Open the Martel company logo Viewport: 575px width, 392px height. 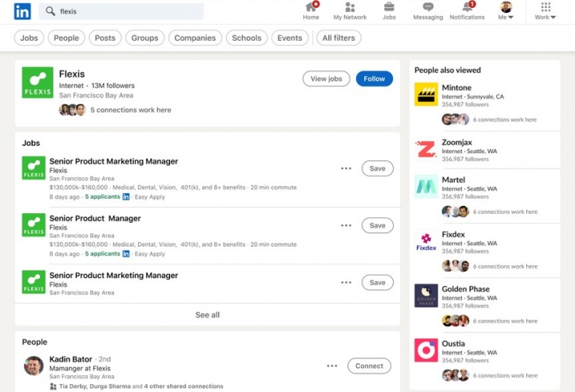[426, 186]
